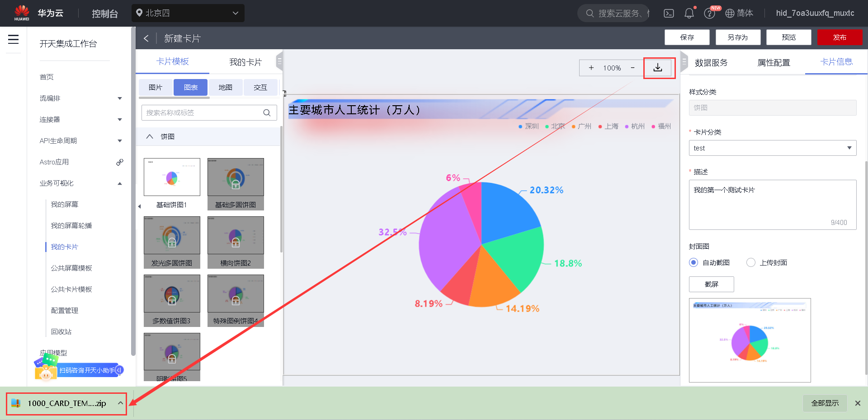
Task: Select 上传封面 radio option
Action: [751, 262]
